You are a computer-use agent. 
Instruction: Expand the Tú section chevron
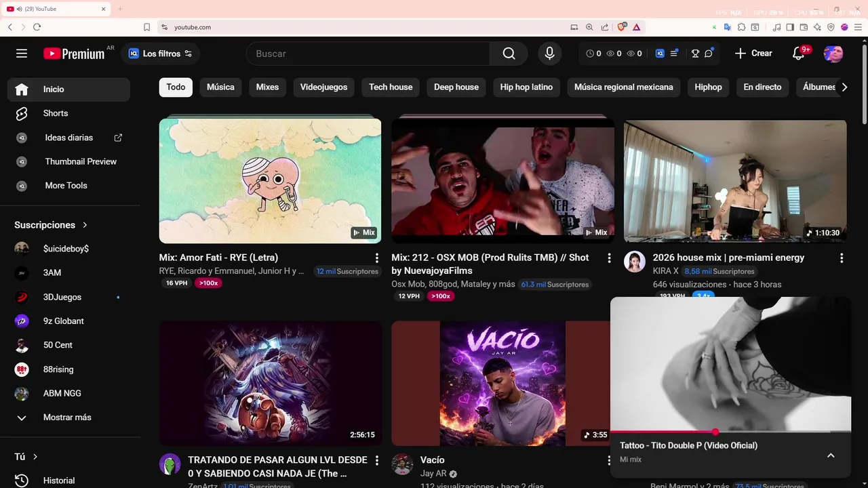coord(35,457)
